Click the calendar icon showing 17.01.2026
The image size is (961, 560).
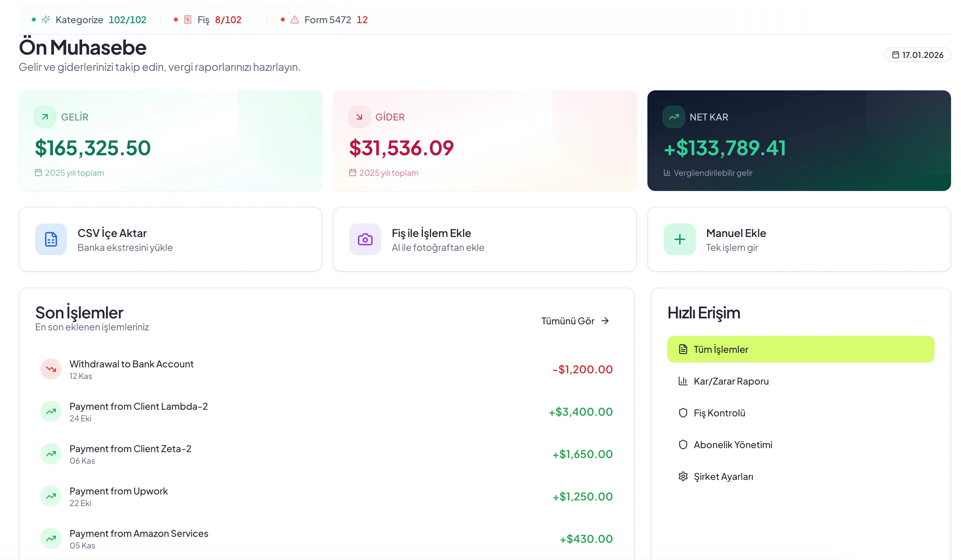tap(896, 55)
